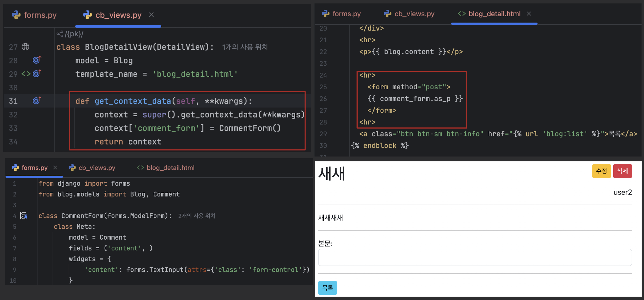Close the cb_views.py tab in top-left editor
Viewport: 644px width, 300px height.
point(151,15)
